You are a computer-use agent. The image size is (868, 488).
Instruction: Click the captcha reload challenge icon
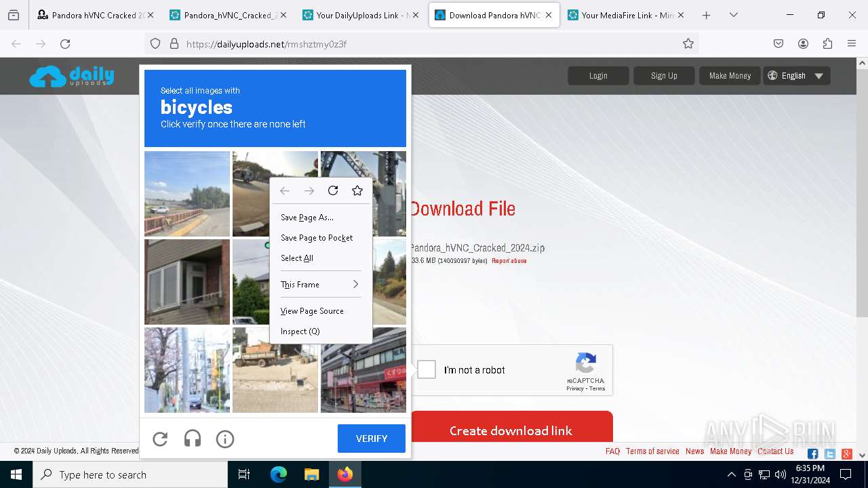tap(160, 439)
